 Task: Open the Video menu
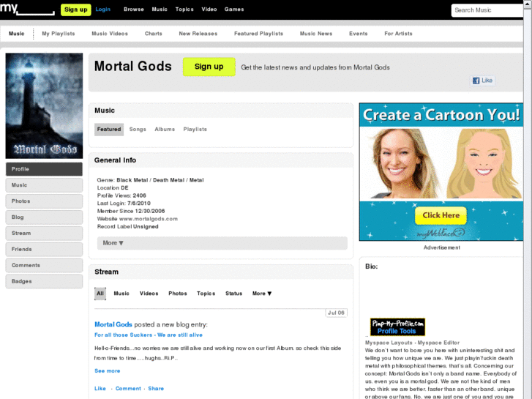click(209, 10)
